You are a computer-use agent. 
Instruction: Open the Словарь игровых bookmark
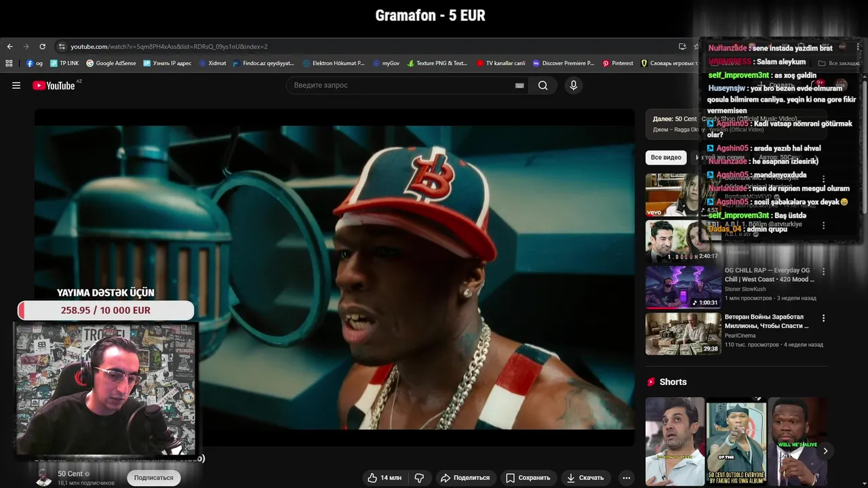669,63
